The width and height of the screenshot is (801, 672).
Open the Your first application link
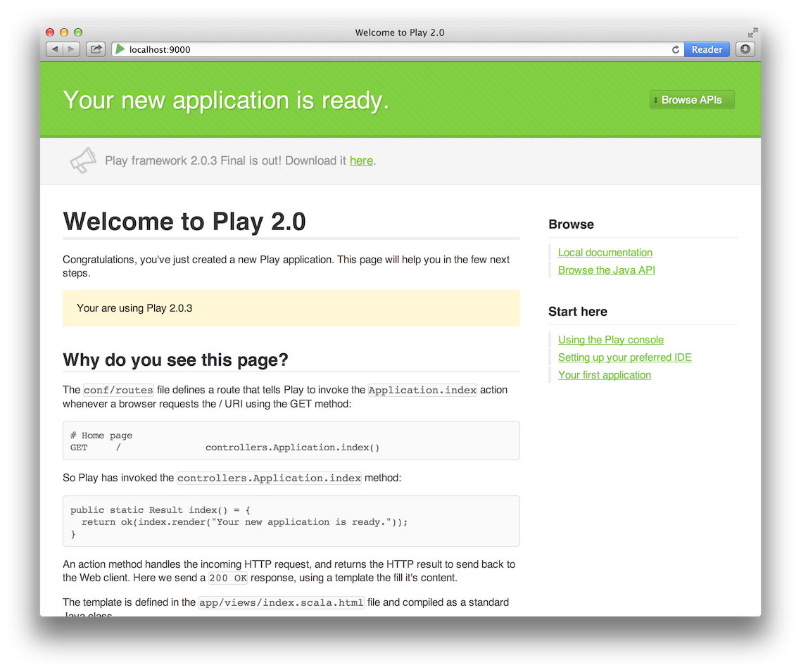point(604,375)
